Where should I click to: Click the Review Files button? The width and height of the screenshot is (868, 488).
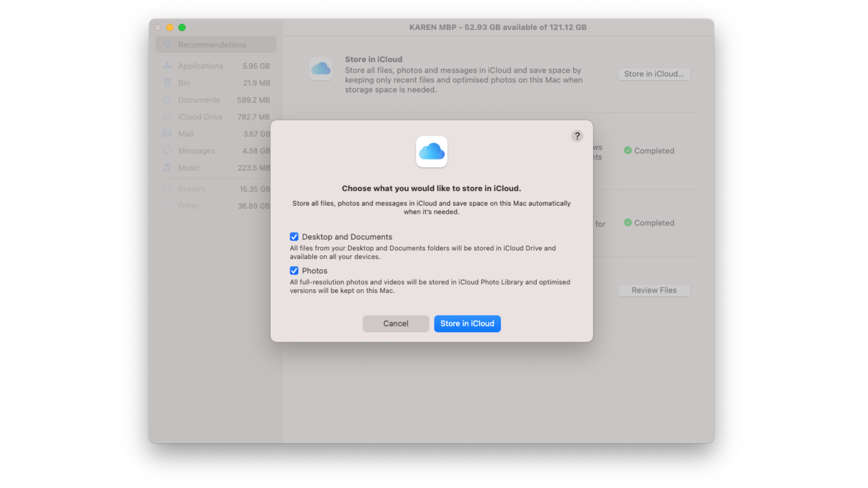click(654, 290)
